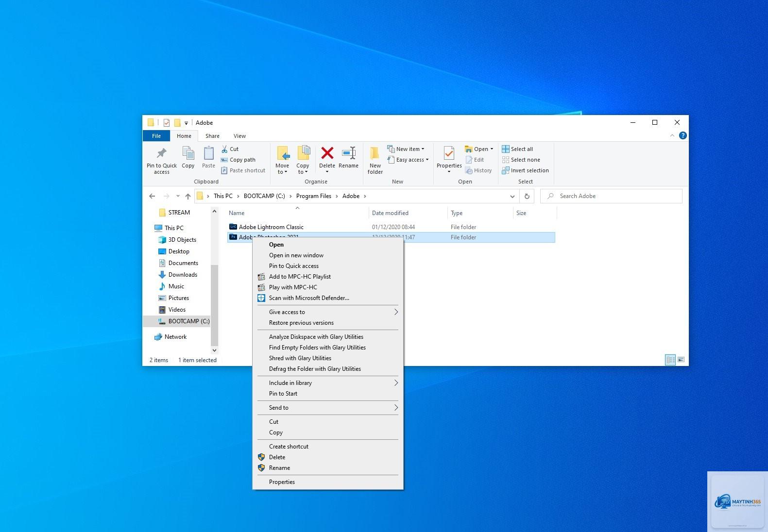Switch to Large icons view layout

point(681,360)
